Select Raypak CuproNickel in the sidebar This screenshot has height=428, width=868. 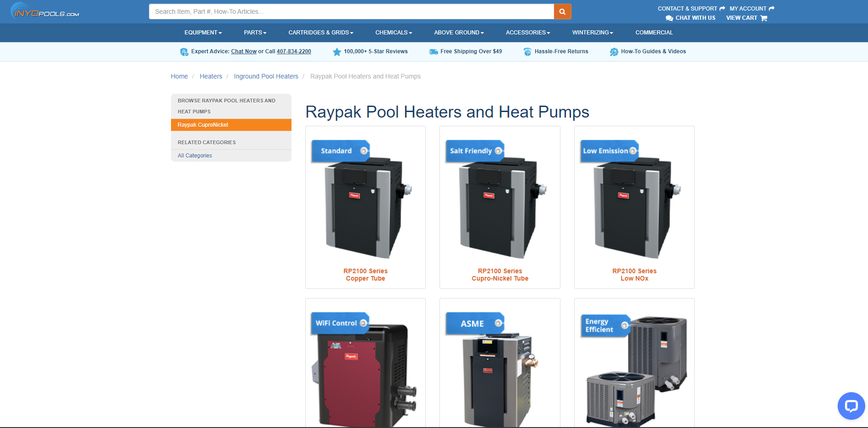[202, 125]
